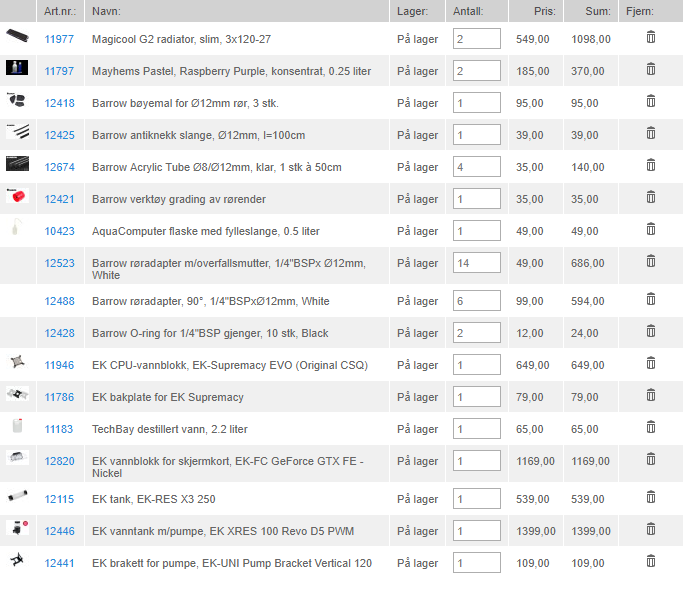This screenshot has height=592, width=695.
Task: Focus quantity field for Barrow O-ring
Action: (476, 332)
